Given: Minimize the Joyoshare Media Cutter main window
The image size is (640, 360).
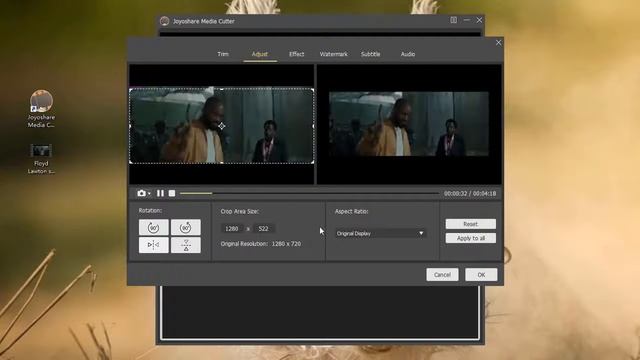Looking at the screenshot, I should coord(467,20).
